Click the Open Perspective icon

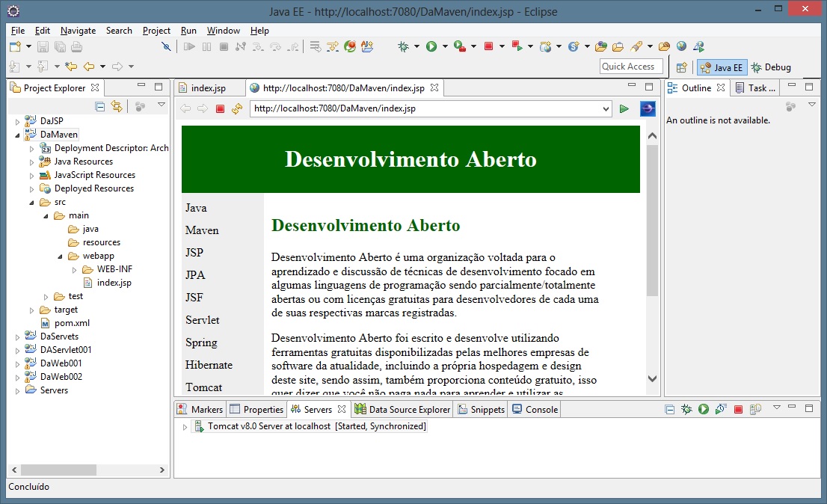[x=681, y=67]
